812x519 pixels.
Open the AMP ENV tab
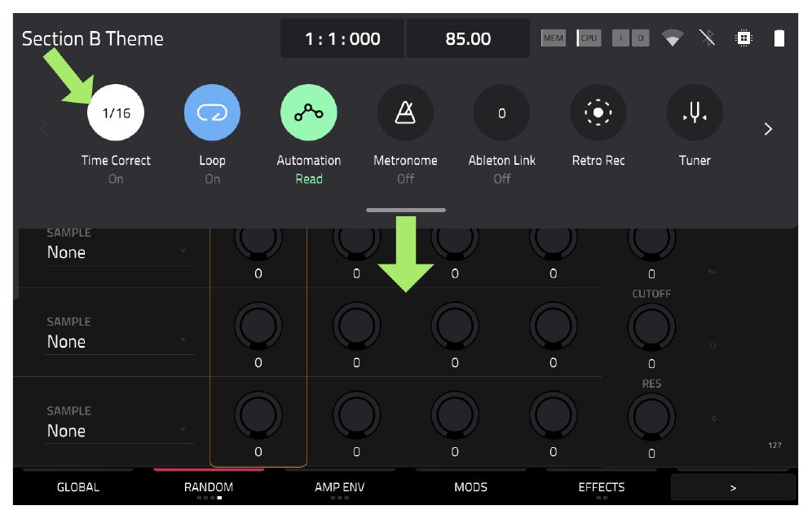pyautogui.click(x=340, y=487)
